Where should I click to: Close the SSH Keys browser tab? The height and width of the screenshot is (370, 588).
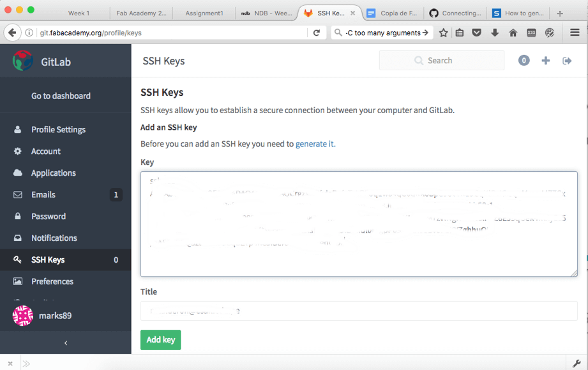click(352, 13)
